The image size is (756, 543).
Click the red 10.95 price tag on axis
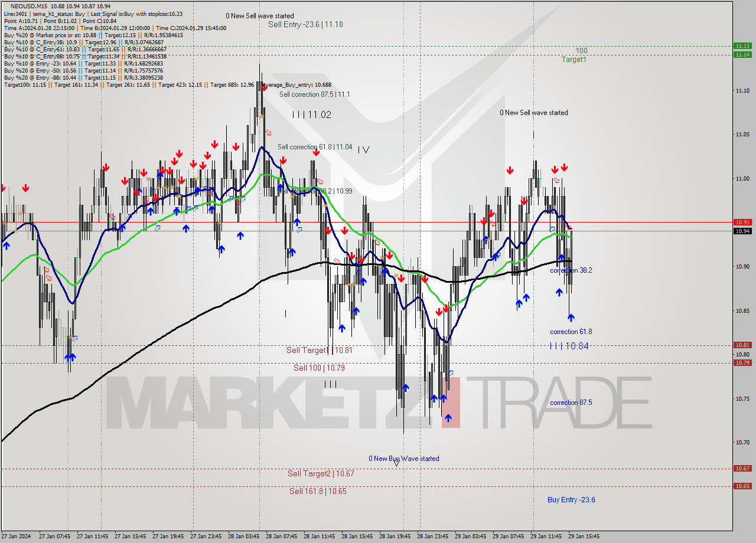click(742, 222)
